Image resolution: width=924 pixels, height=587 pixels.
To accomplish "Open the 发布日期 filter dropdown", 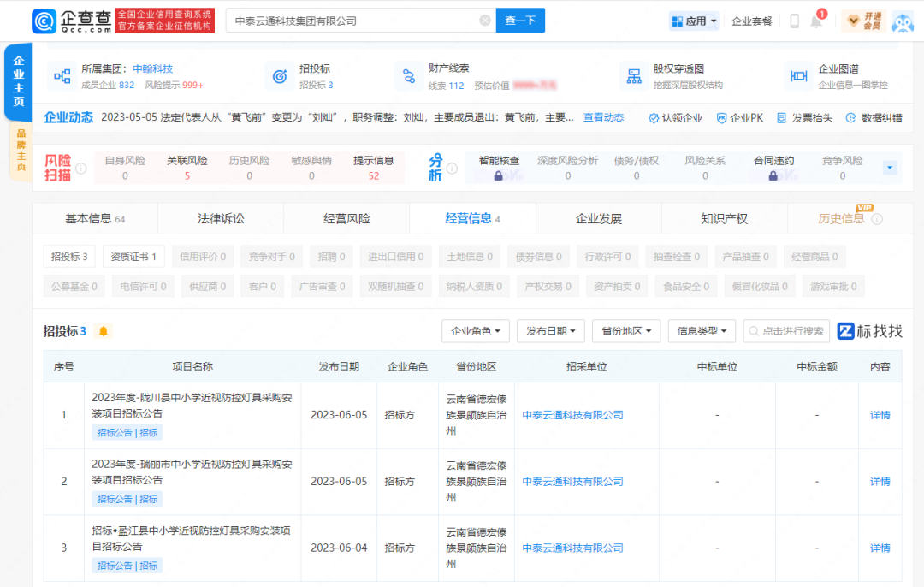I will click(x=551, y=331).
